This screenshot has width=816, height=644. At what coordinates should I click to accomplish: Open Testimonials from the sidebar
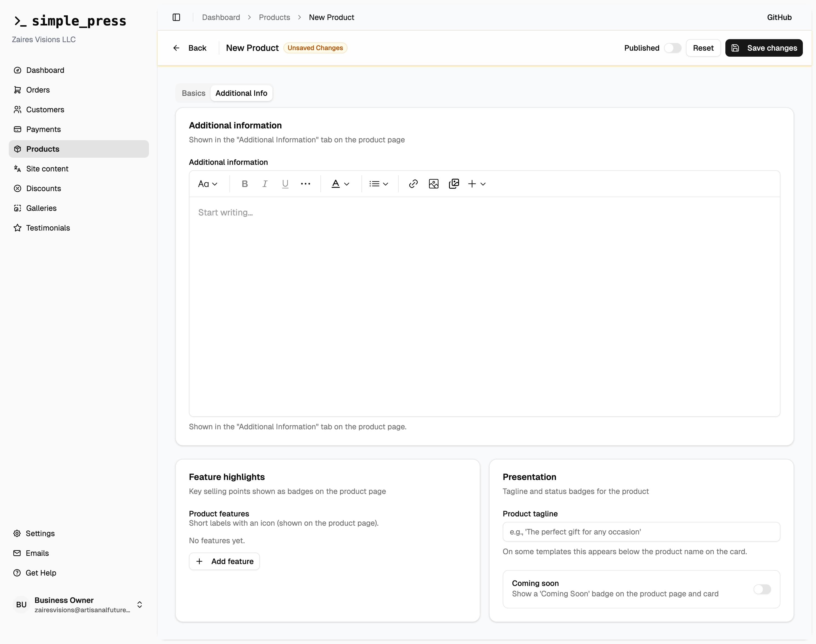click(48, 228)
